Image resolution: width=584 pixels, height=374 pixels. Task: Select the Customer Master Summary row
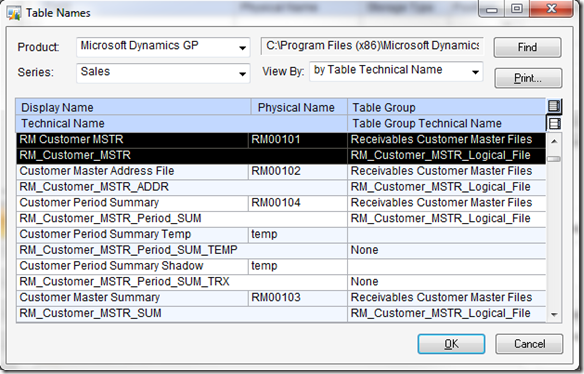tap(281, 305)
